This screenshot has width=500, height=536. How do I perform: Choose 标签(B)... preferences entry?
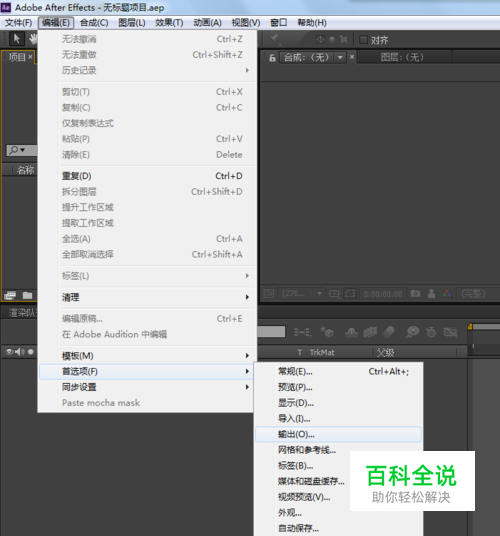[295, 466]
